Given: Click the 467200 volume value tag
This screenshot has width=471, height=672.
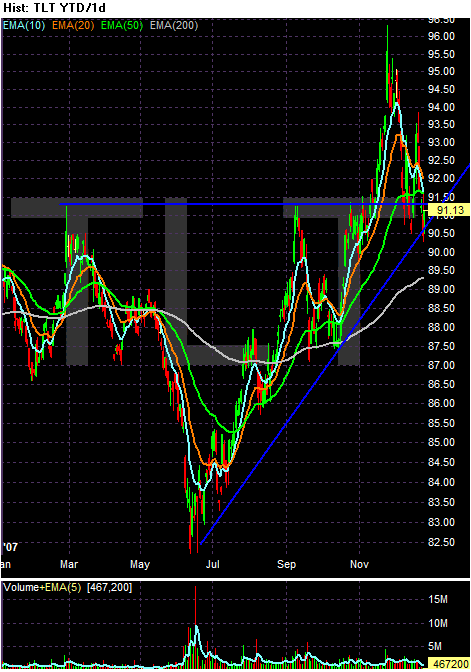Looking at the screenshot, I should pos(449,664).
